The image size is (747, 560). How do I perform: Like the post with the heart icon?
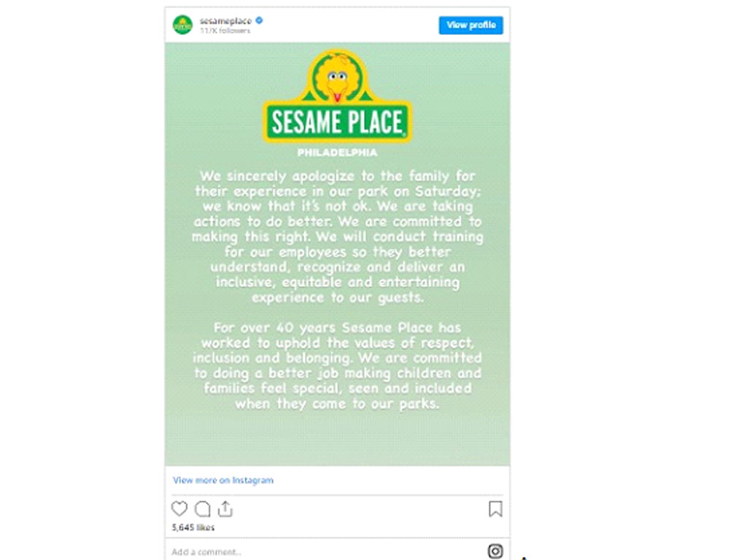179,509
